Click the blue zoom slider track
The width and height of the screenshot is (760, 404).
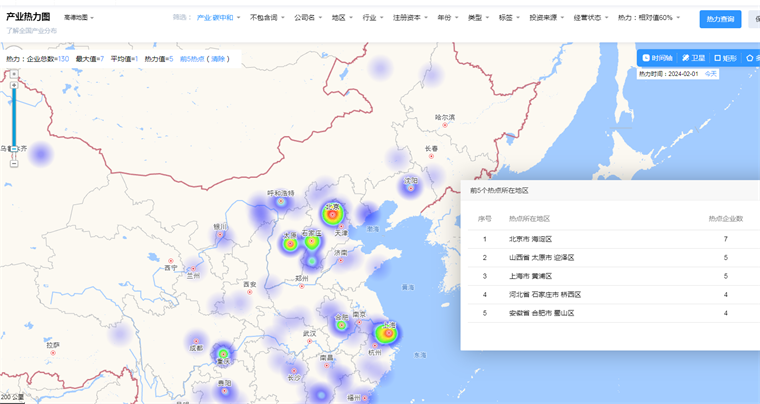pos(14,117)
